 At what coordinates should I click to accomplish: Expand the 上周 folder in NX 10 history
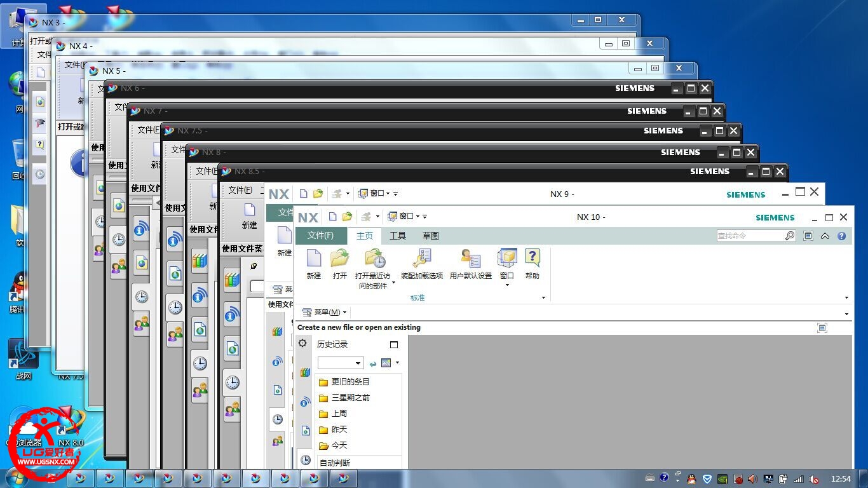point(333,414)
